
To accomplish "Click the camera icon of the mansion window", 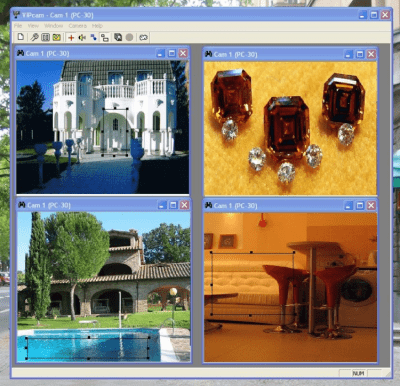I will pyautogui.click(x=21, y=53).
